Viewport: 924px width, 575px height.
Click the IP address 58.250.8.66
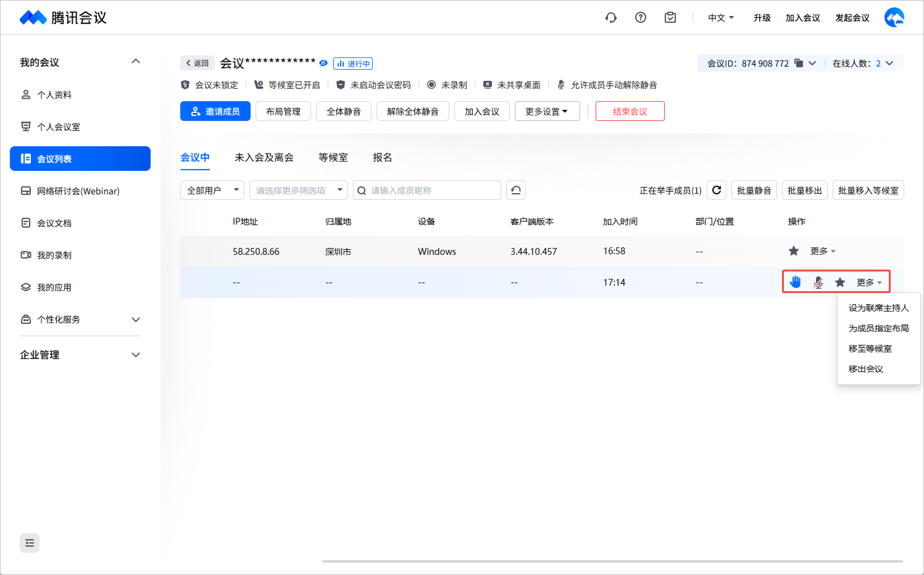pyautogui.click(x=256, y=251)
